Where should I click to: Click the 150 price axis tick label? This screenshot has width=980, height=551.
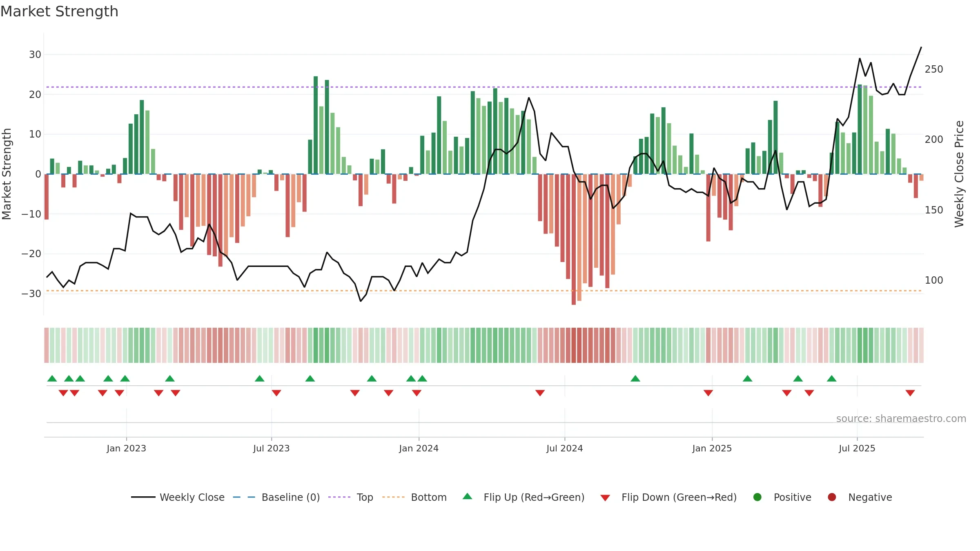pyautogui.click(x=934, y=210)
